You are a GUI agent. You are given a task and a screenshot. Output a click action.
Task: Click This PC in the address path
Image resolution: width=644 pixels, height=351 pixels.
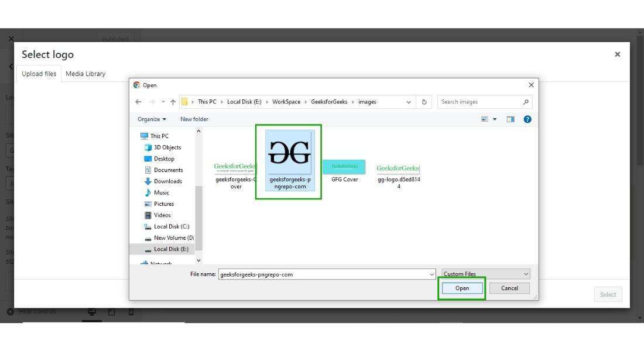coord(207,102)
